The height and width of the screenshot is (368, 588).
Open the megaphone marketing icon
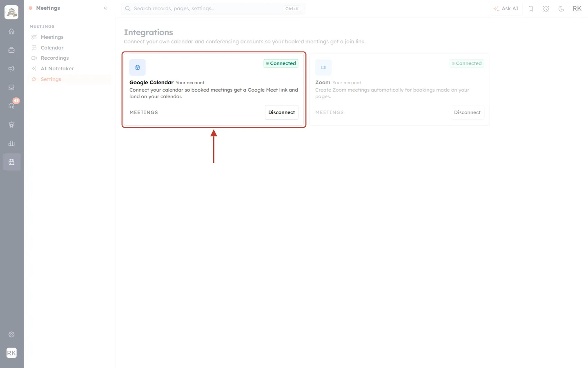coord(11,69)
